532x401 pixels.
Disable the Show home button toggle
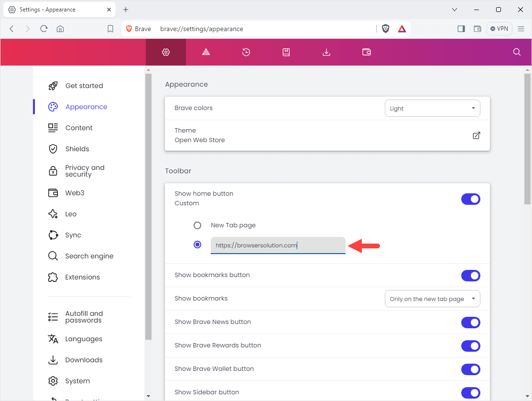pos(471,200)
